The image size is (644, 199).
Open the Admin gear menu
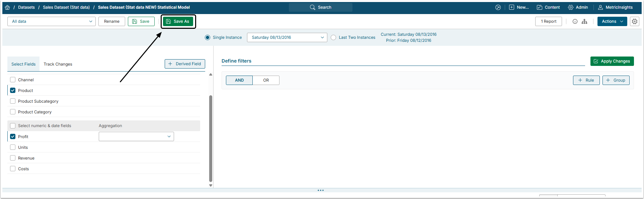(x=578, y=7)
